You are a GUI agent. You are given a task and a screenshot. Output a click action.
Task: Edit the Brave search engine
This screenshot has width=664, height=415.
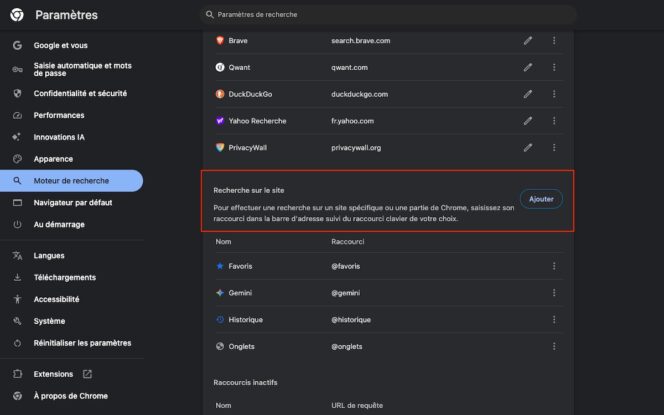click(528, 41)
